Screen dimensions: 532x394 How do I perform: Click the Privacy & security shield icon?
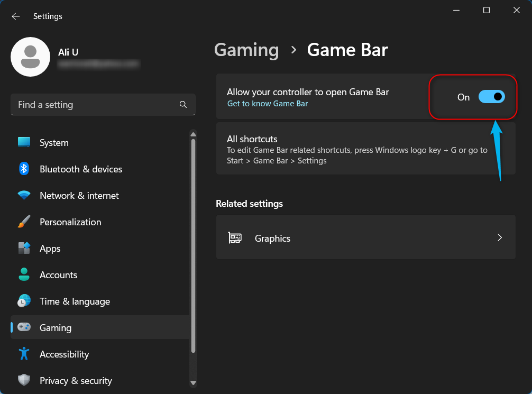pyautogui.click(x=24, y=380)
